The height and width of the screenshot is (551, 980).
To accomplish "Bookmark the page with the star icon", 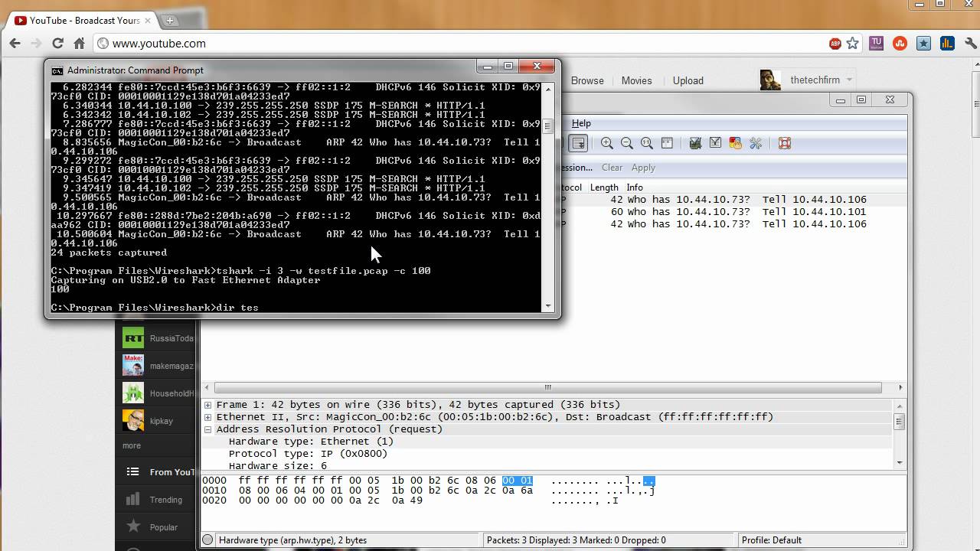I will [x=853, y=44].
